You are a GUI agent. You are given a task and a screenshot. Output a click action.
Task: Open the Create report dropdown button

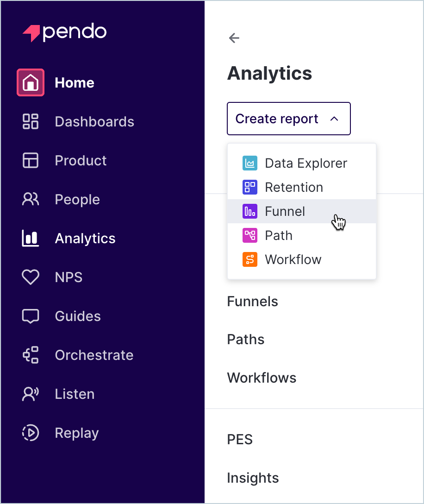pos(289,119)
